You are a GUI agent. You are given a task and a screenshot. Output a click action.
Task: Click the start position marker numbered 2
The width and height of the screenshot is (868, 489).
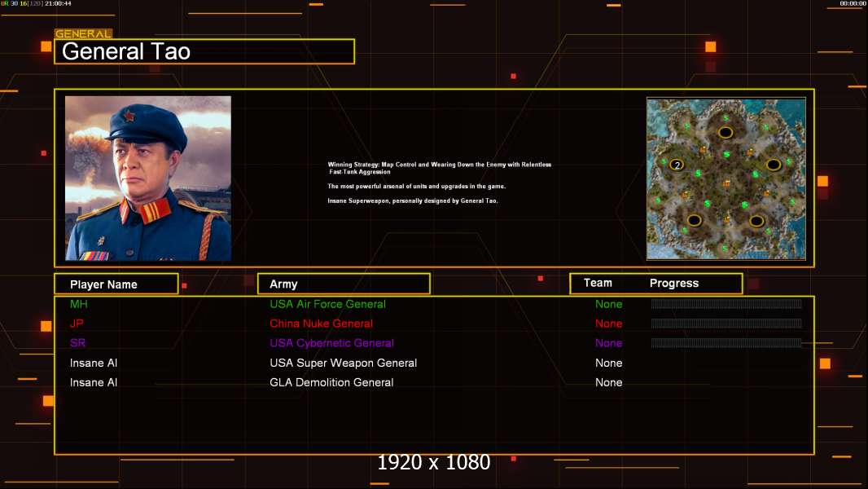coord(677,165)
